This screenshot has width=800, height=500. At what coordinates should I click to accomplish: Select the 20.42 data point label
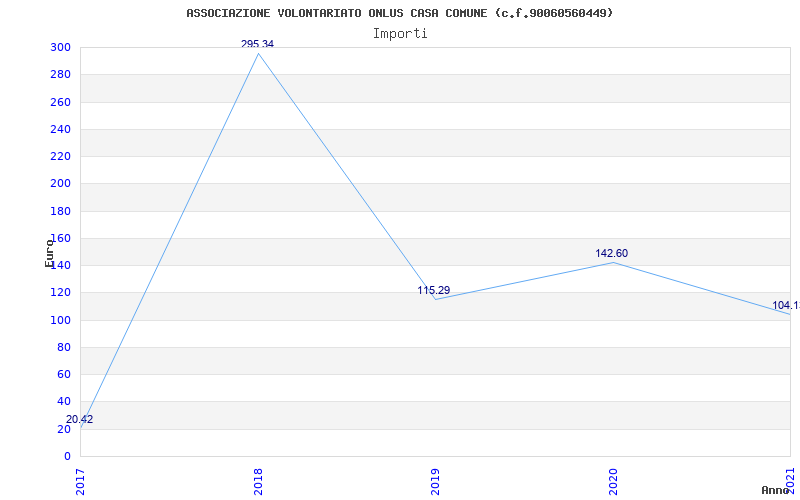pos(80,419)
